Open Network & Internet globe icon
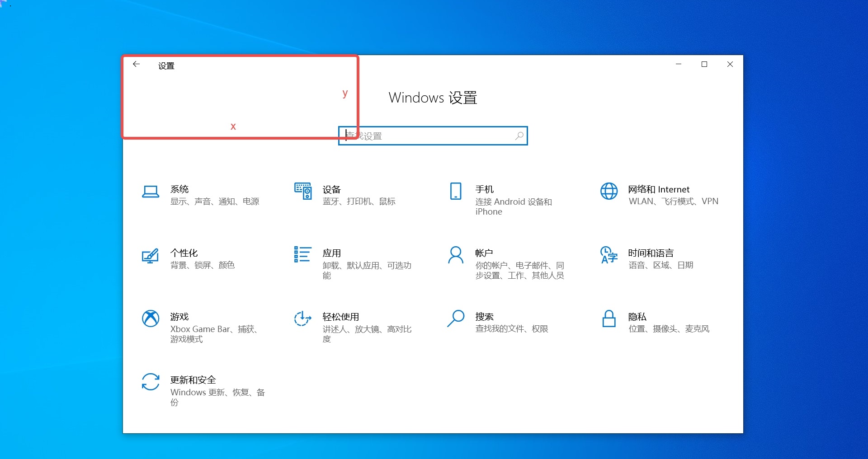Screen dimensions: 868x459 coord(609,191)
